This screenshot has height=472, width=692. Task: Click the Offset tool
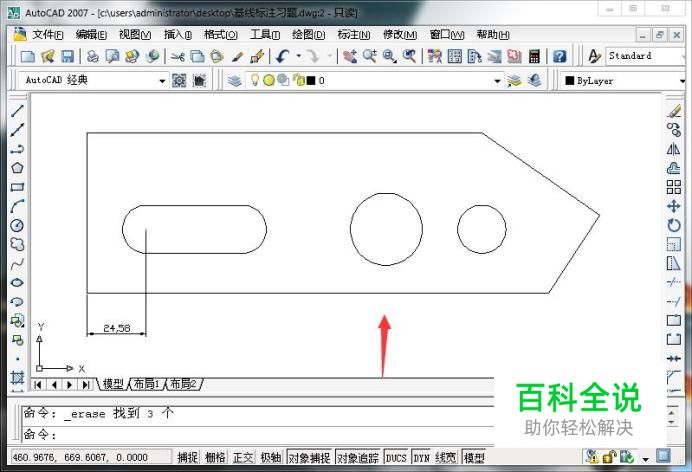673,168
